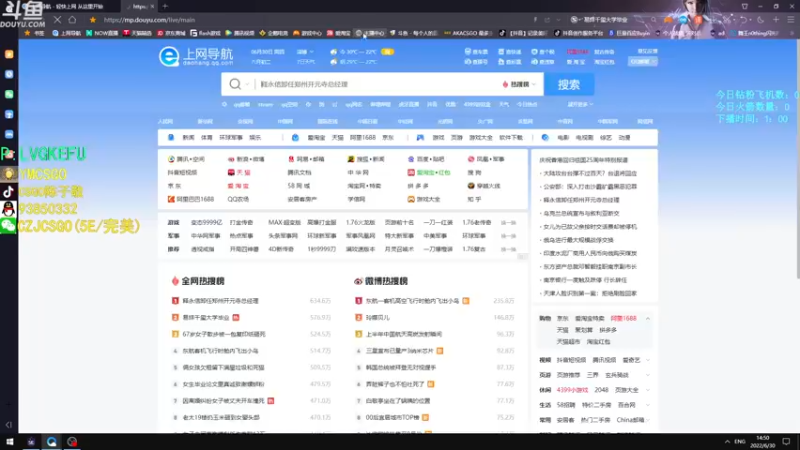Open the browser home page icon
Image resolution: width=800 pixels, height=450 pixels.
(x=72, y=20)
